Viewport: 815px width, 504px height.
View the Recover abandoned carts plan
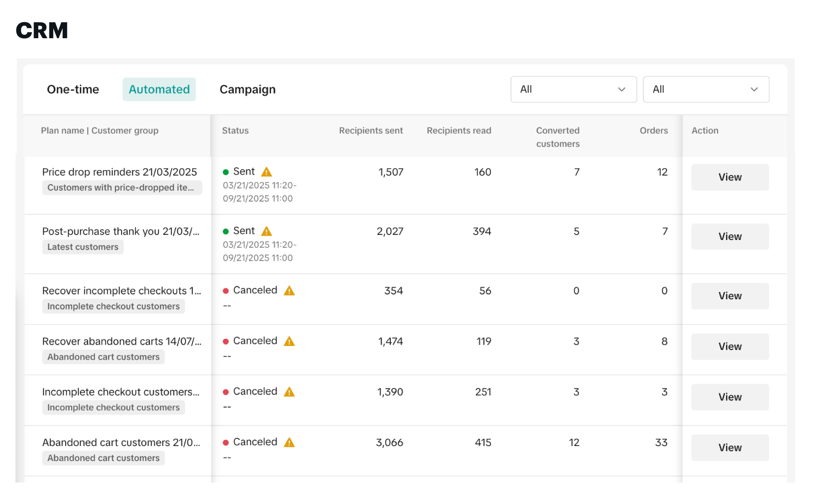pyautogui.click(x=730, y=346)
